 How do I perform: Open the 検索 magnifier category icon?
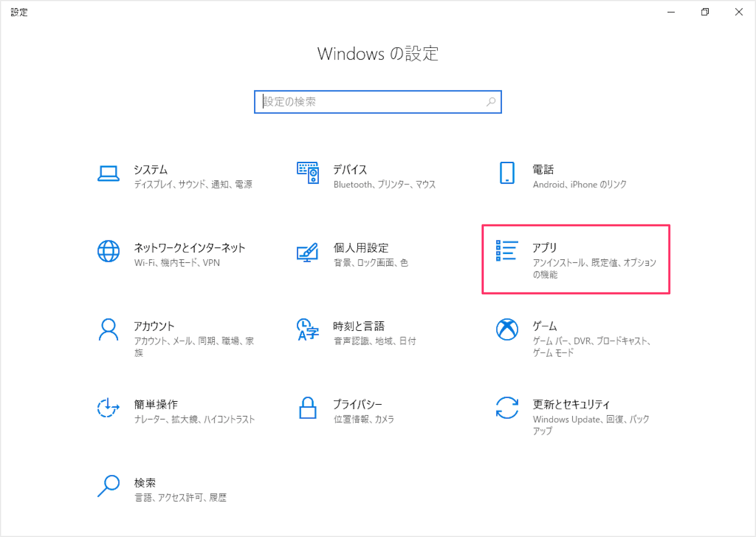[x=108, y=486]
